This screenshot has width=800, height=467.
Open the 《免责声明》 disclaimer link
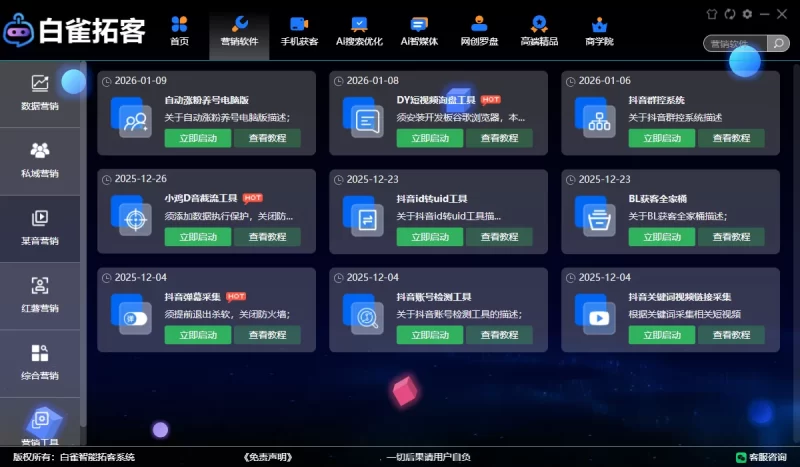pyautogui.click(x=268, y=457)
